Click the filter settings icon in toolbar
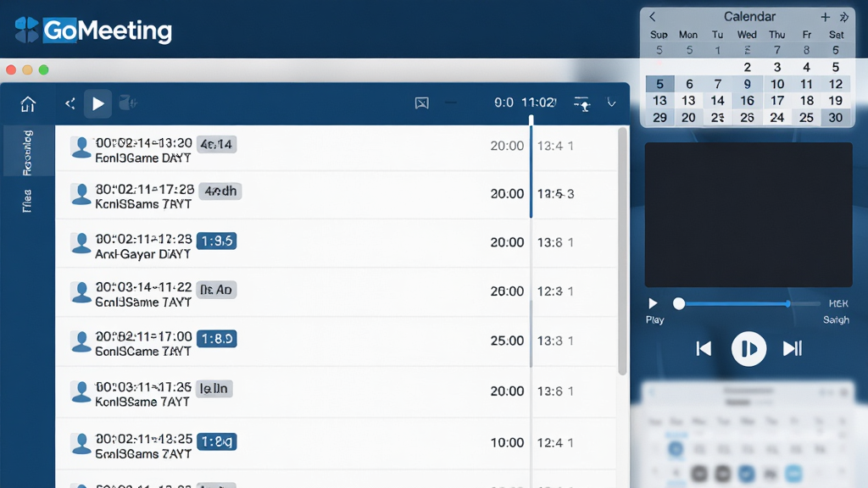This screenshot has height=488, width=868. click(581, 103)
